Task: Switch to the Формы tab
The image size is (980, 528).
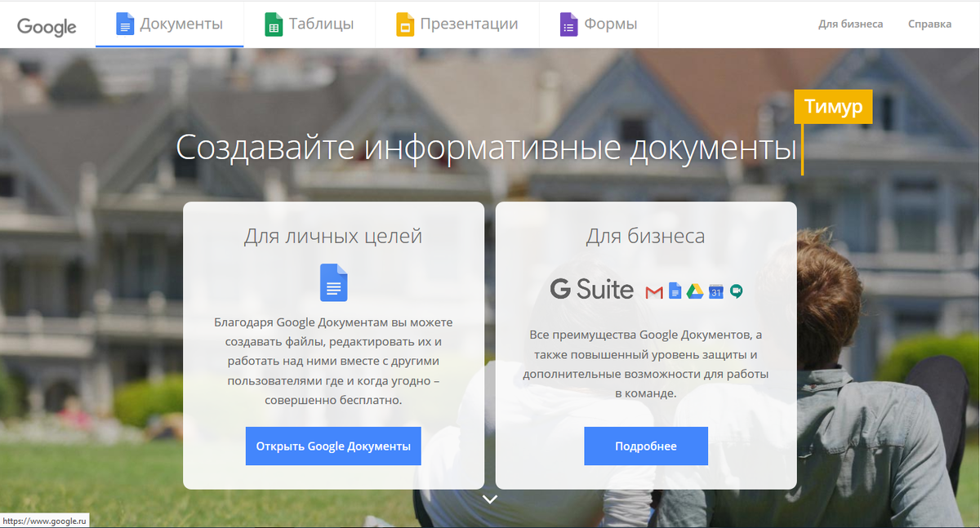Action: (599, 24)
